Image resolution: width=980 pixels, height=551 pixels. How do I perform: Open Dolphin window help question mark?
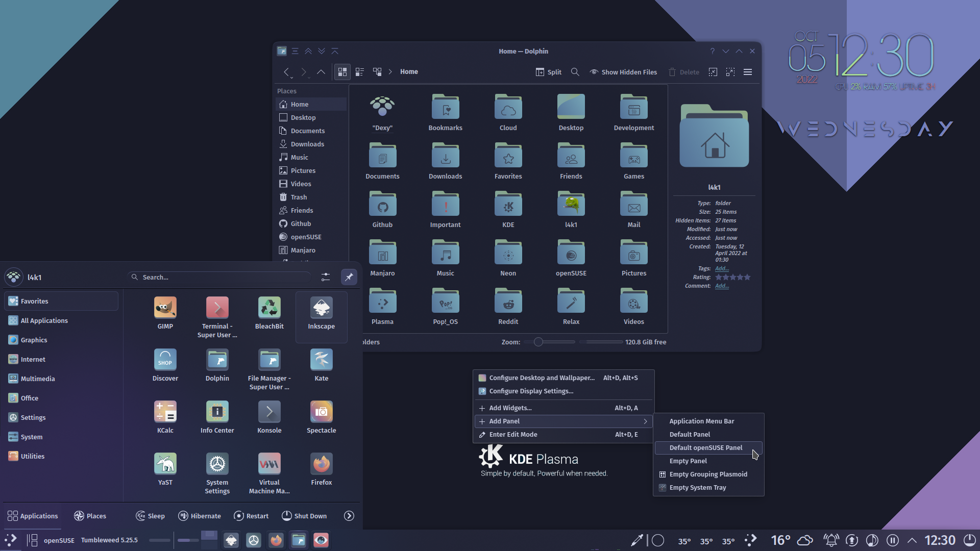tap(712, 51)
